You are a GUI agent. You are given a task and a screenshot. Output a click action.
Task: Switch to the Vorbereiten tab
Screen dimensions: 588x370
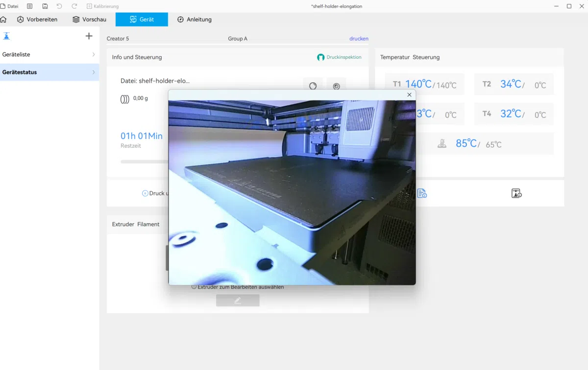pyautogui.click(x=37, y=20)
